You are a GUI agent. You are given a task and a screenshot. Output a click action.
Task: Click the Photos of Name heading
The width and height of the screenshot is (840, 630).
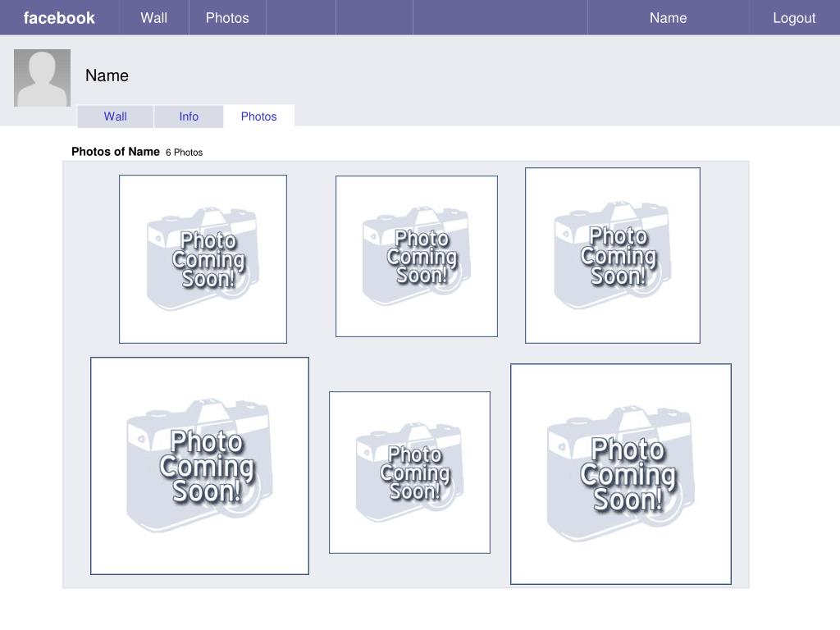tap(115, 152)
